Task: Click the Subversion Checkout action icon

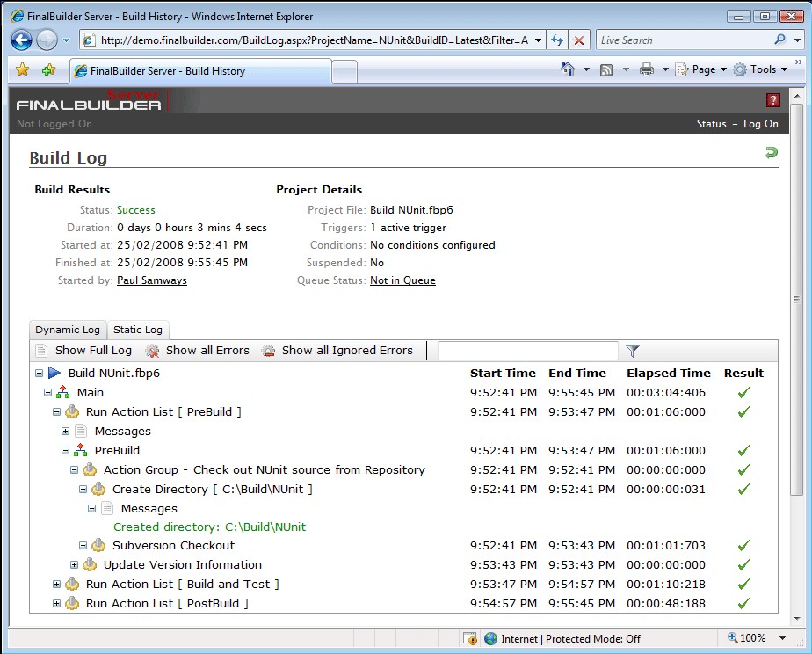Action: (98, 545)
